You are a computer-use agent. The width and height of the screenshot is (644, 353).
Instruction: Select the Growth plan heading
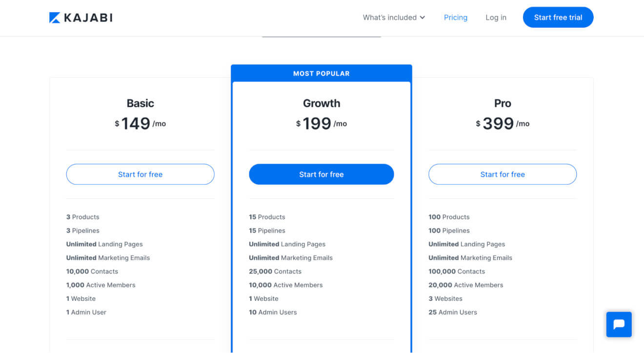tap(322, 103)
